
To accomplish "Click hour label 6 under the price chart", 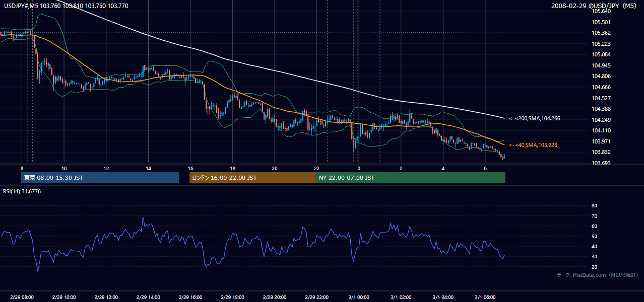I will [485, 168].
